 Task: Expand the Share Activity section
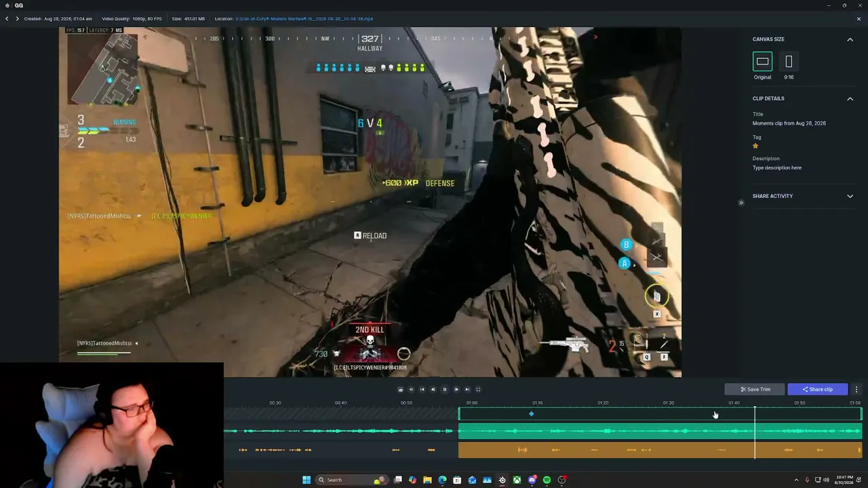(850, 197)
